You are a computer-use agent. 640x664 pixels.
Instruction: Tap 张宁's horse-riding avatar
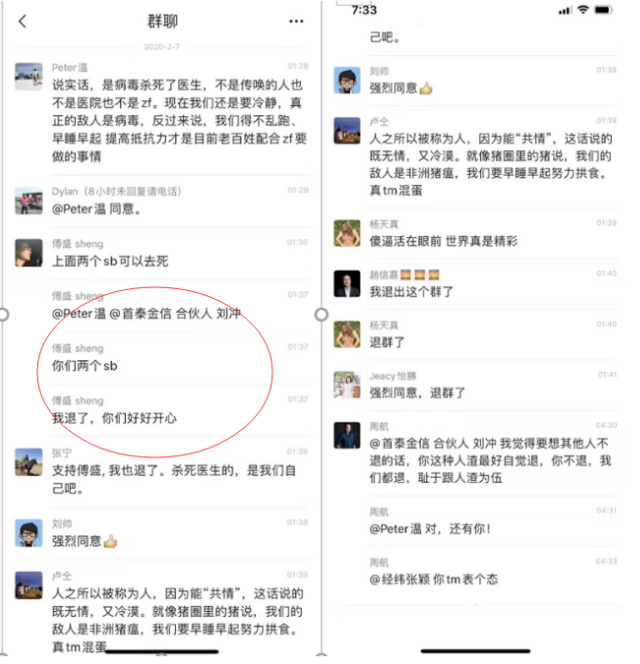tap(29, 462)
